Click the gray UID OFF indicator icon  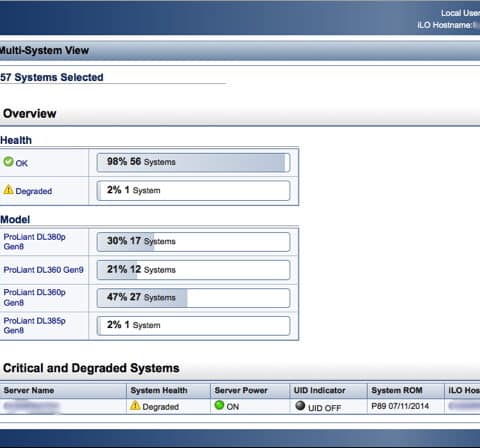pos(300,405)
